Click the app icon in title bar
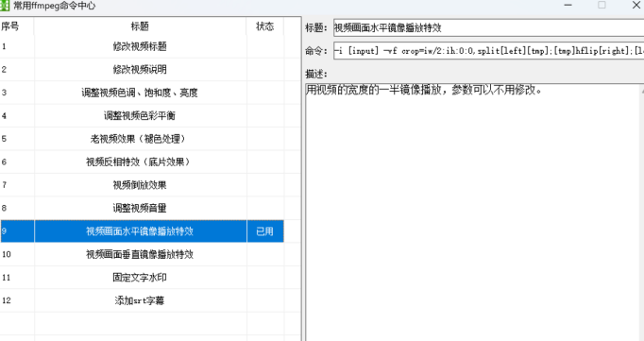Image resolution: width=644 pixels, height=341 pixels. click(4, 6)
